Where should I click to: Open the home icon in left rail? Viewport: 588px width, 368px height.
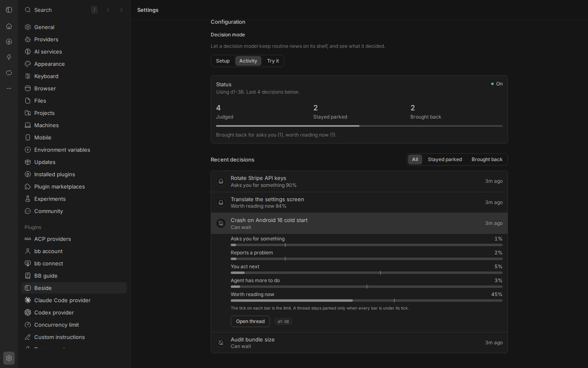[x=9, y=26]
